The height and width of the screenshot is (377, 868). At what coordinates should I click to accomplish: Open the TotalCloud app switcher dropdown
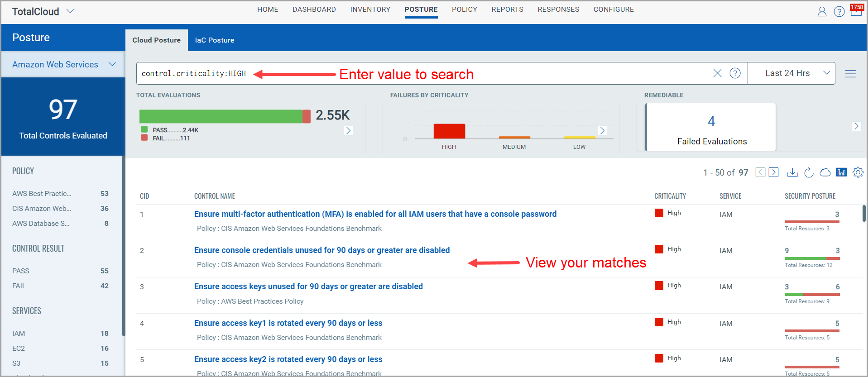(x=70, y=11)
